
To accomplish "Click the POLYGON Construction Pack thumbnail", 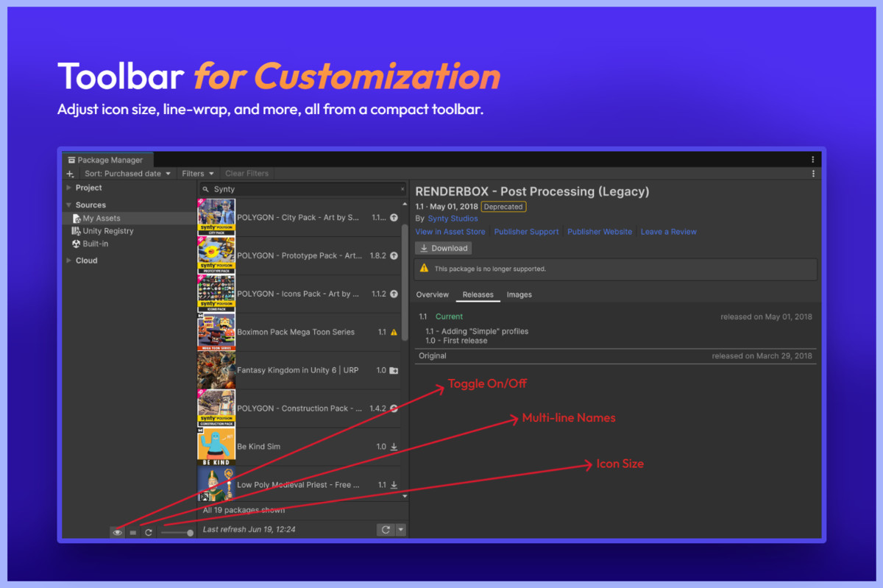I will click(216, 408).
